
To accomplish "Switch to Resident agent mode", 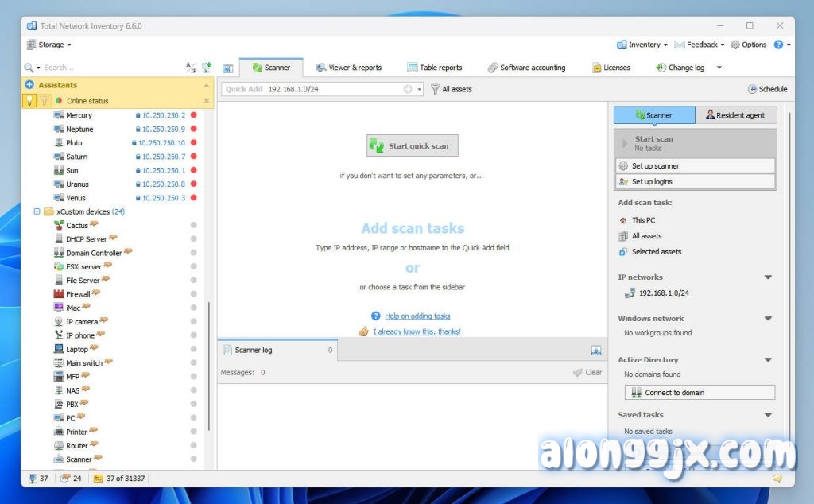I will click(735, 115).
